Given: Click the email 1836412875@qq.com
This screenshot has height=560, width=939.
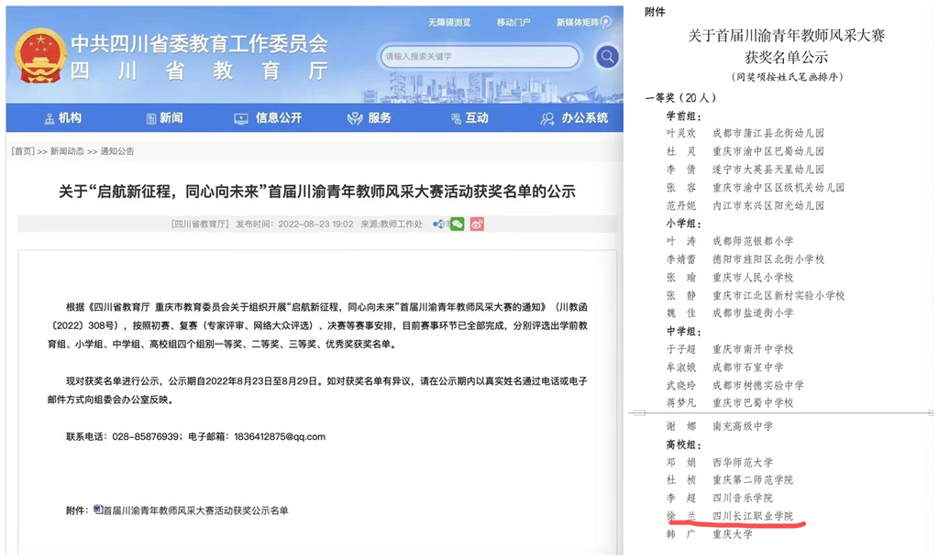Looking at the screenshot, I should pyautogui.click(x=280, y=437).
